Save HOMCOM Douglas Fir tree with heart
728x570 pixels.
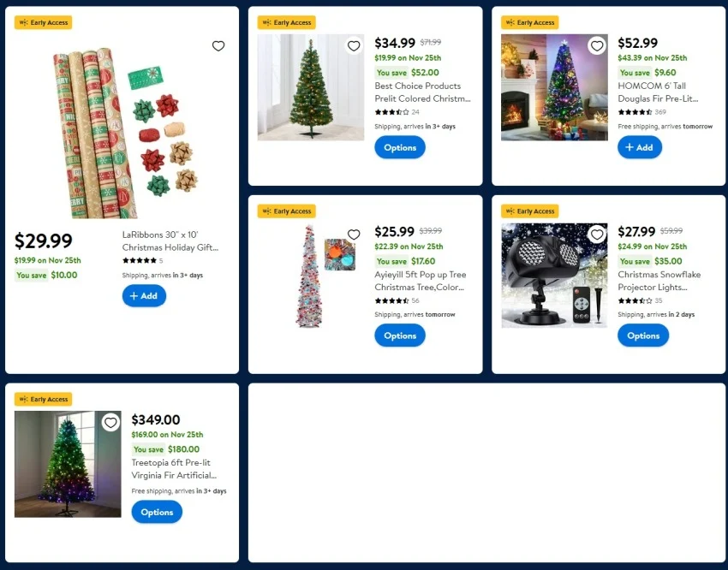[597, 46]
